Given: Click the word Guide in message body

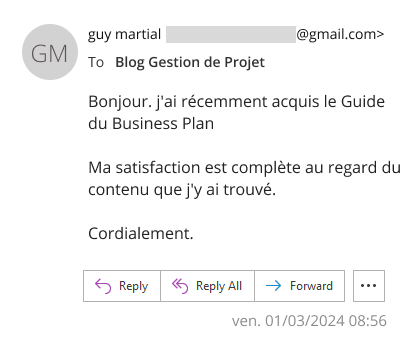Looking at the screenshot, I should pyautogui.click(x=363, y=102).
